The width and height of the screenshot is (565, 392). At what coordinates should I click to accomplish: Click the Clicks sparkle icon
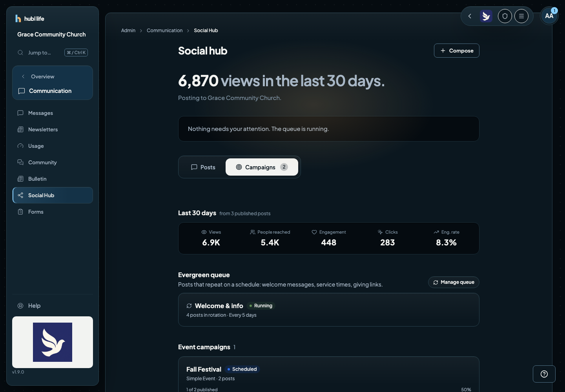point(380,232)
